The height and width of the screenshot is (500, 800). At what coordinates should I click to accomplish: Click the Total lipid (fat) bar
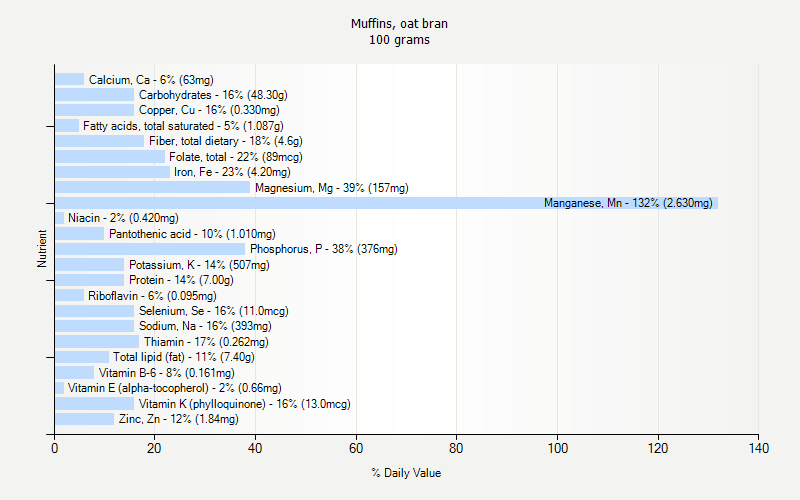pyautogui.click(x=82, y=357)
